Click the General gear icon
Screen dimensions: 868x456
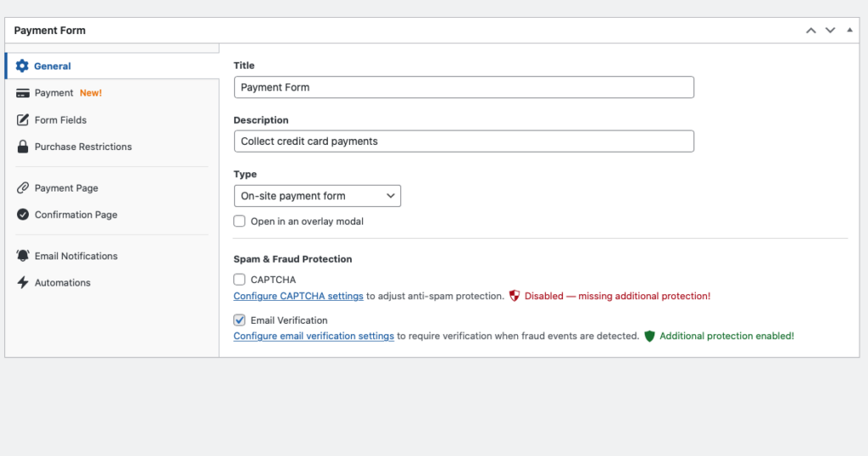pyautogui.click(x=22, y=66)
